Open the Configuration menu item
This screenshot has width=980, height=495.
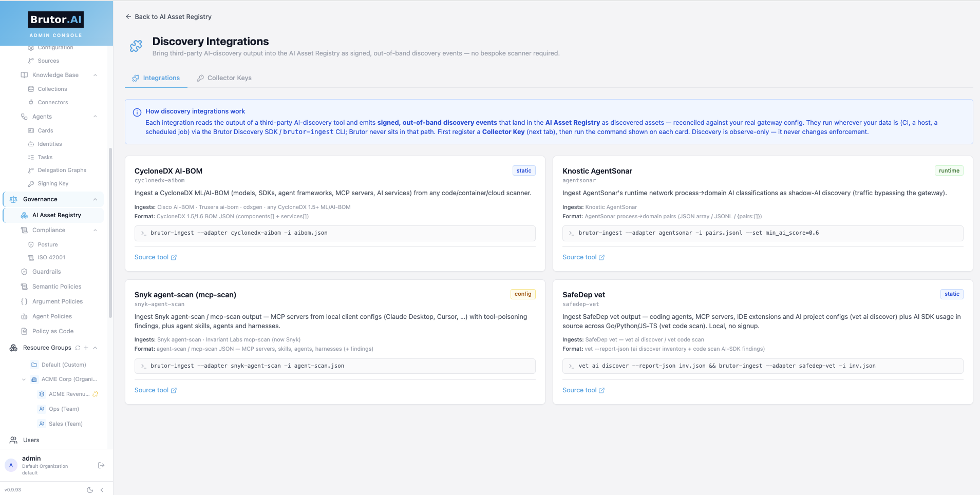pyautogui.click(x=55, y=48)
